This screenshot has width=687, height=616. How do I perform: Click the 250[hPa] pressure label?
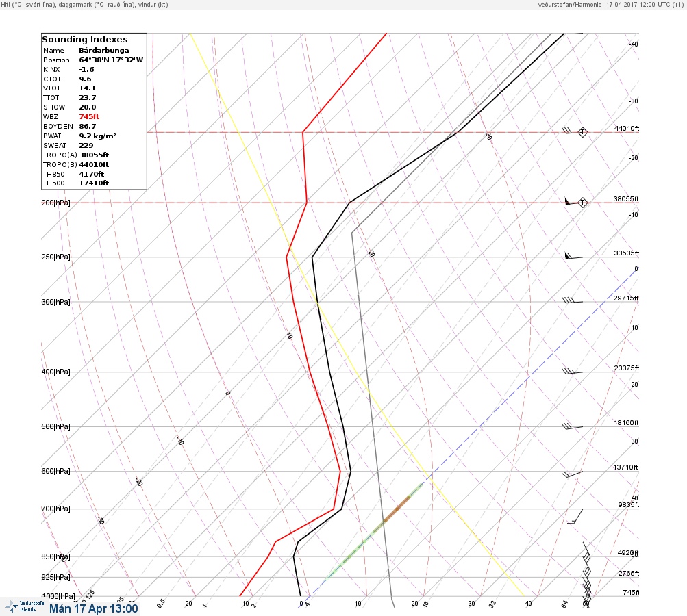pyautogui.click(x=55, y=257)
